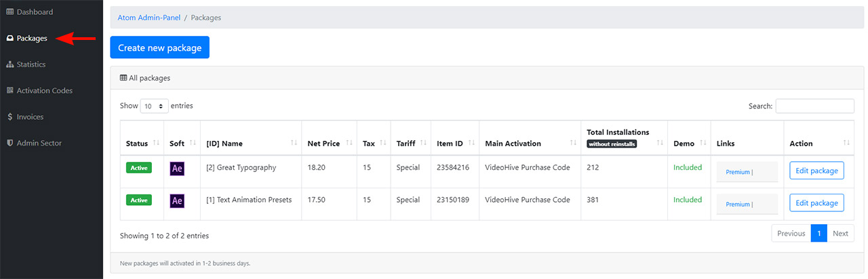The width and height of the screenshot is (868, 279).
Task: Click the Invoices dollar sign icon
Action: pyautogui.click(x=10, y=117)
